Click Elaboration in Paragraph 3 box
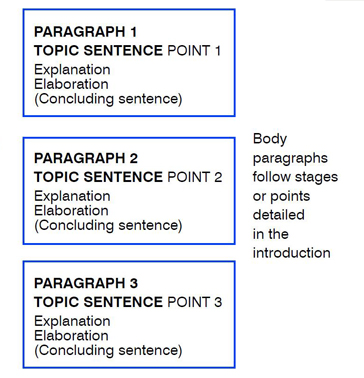This screenshot has width=364, height=378. click(x=71, y=335)
